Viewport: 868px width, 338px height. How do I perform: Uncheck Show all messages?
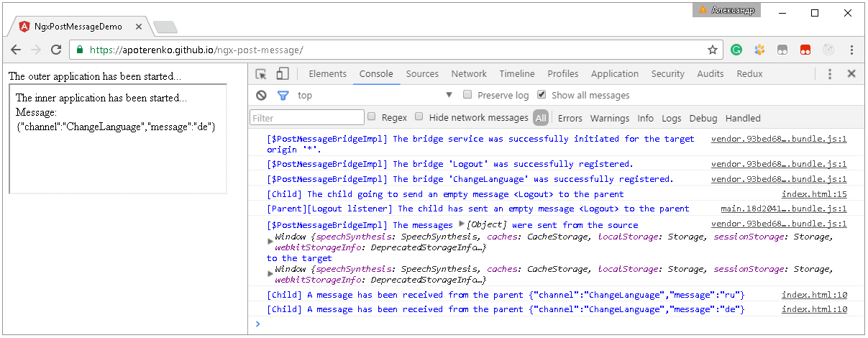(x=542, y=94)
